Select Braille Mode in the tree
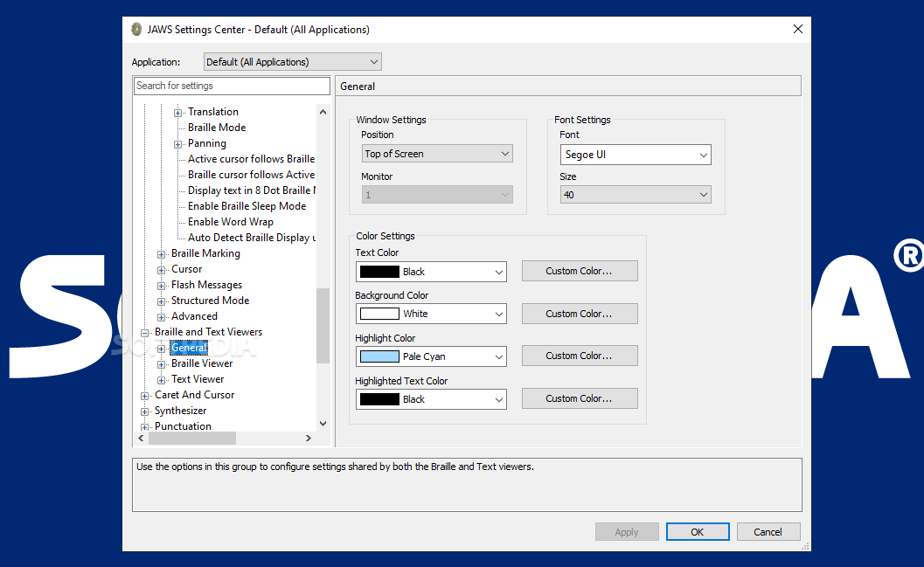This screenshot has height=567, width=924. pos(216,128)
